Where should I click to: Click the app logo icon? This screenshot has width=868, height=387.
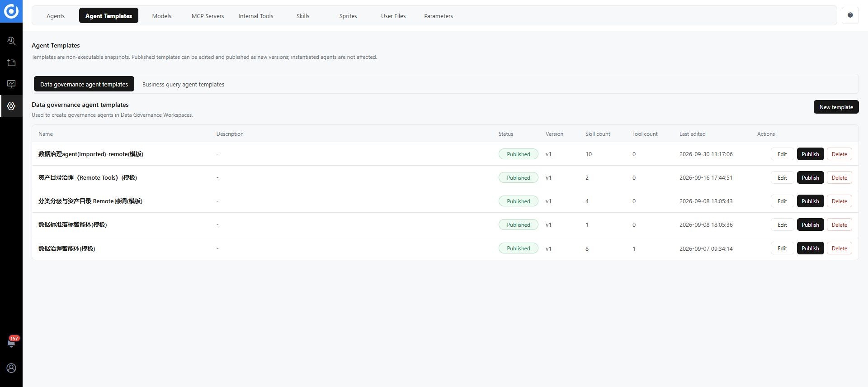(x=11, y=11)
